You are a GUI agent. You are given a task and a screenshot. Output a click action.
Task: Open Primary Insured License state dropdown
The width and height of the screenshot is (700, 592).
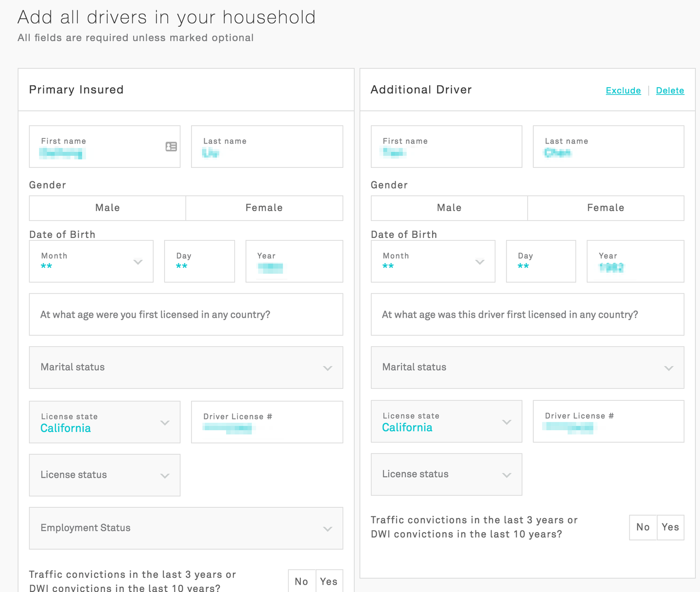click(x=105, y=422)
